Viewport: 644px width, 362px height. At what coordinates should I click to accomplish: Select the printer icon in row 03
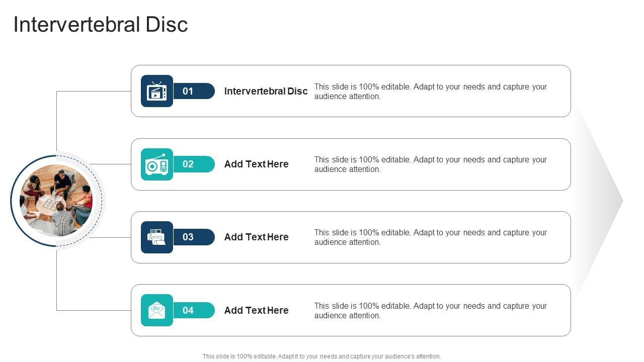tap(157, 237)
